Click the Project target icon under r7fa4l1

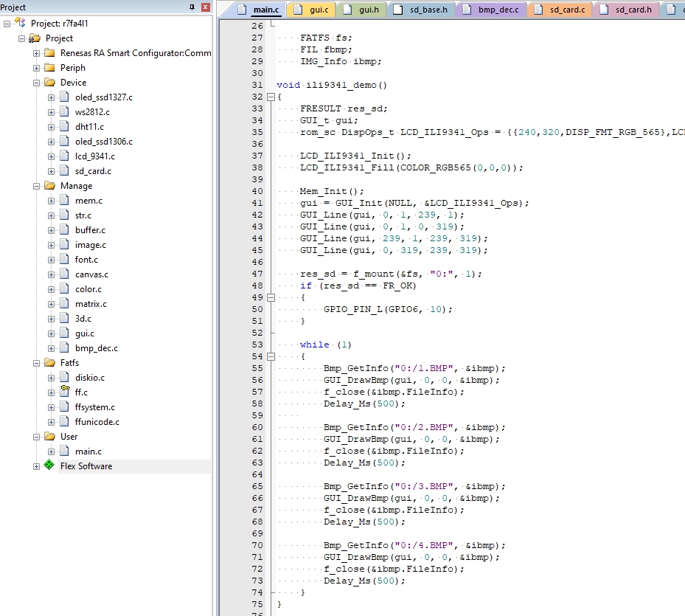pyautogui.click(x=35, y=38)
